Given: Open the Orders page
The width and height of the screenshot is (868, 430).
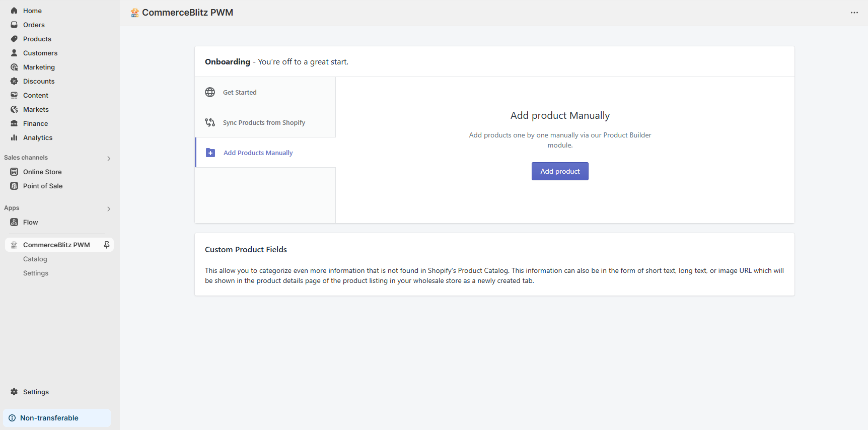Looking at the screenshot, I should [x=34, y=25].
